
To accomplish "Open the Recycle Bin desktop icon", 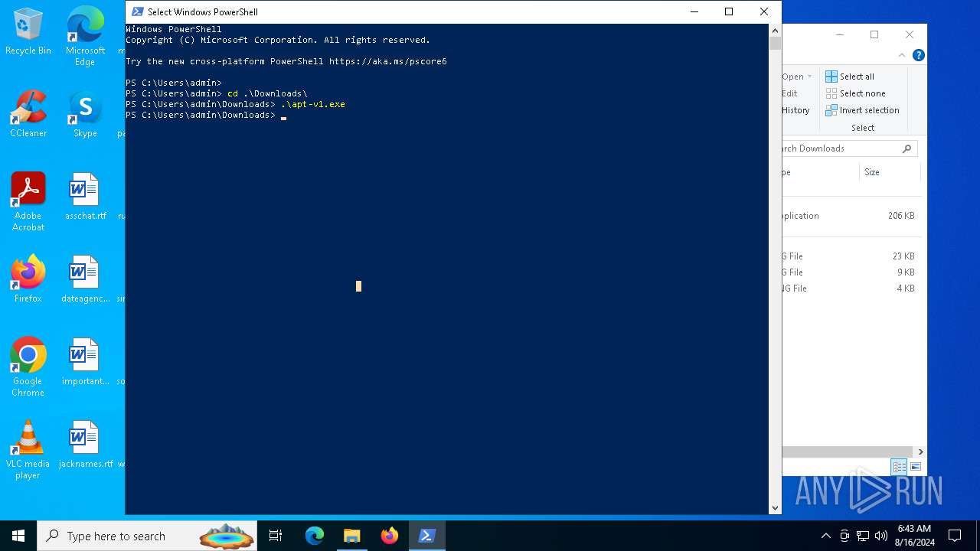I will tap(28, 32).
